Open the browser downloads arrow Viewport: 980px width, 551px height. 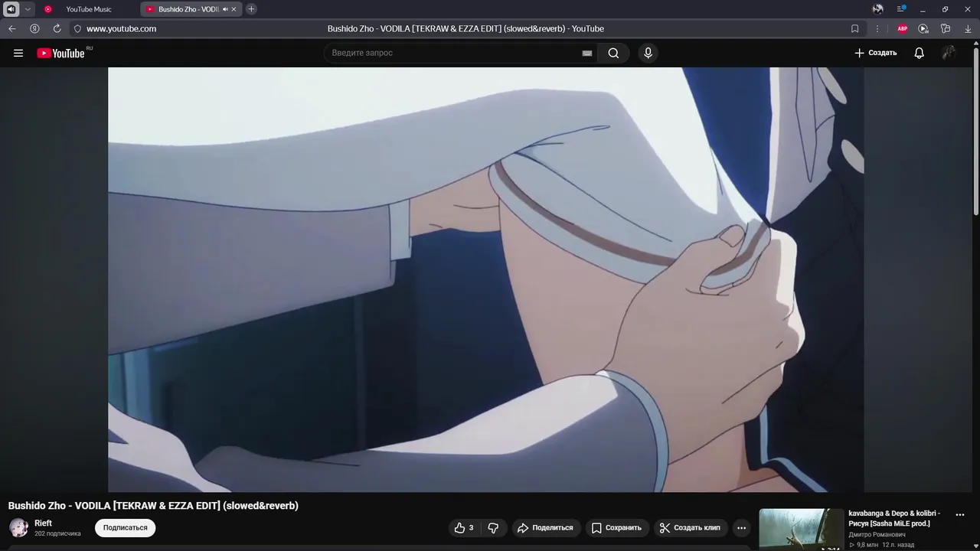tap(967, 28)
